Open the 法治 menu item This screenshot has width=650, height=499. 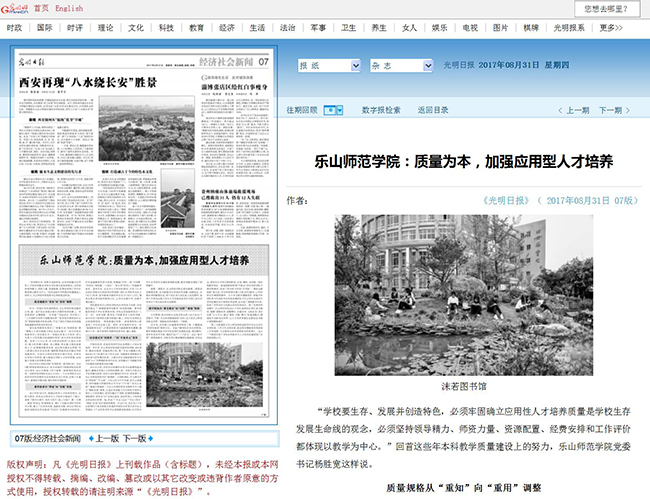point(287,28)
